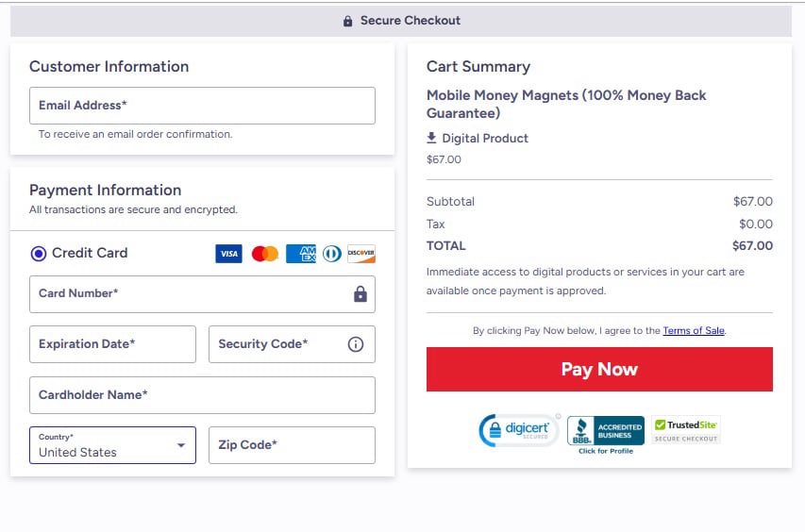Show security code info tooltip icon
The width and height of the screenshot is (805, 532).
tap(356, 344)
